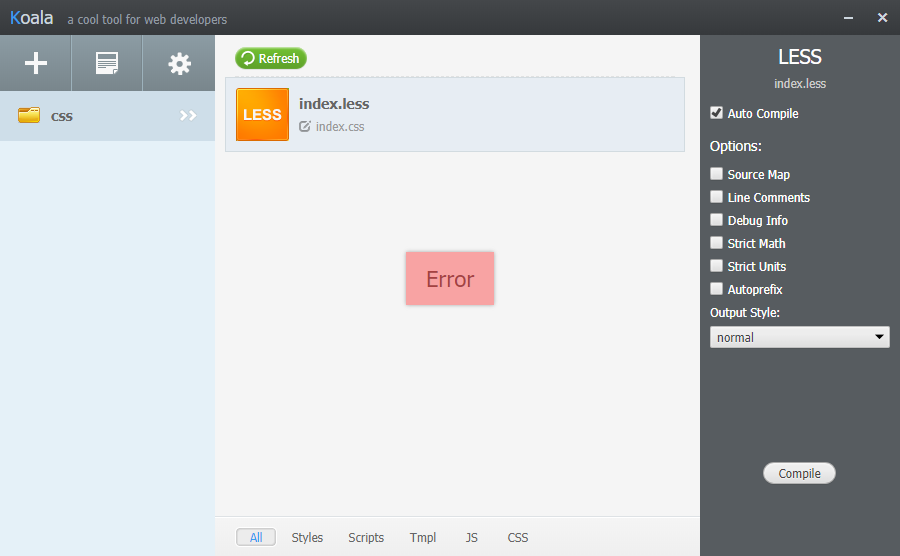Screen dimensions: 900x556
Task: Select the css project folder icon
Action: pos(29,115)
